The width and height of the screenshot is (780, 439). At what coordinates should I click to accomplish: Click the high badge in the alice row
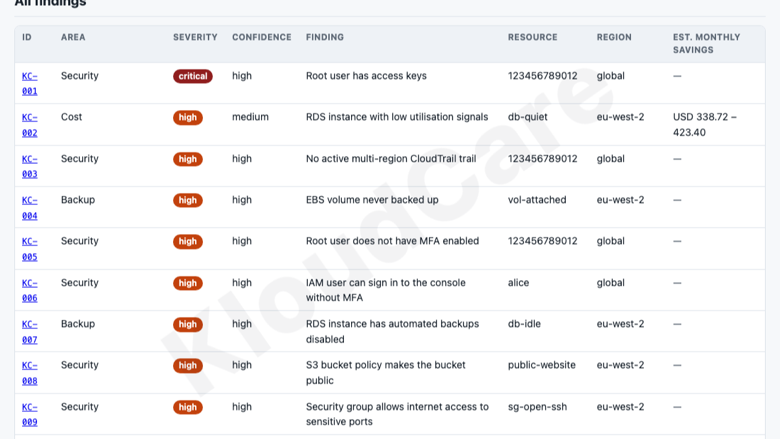pyautogui.click(x=188, y=283)
